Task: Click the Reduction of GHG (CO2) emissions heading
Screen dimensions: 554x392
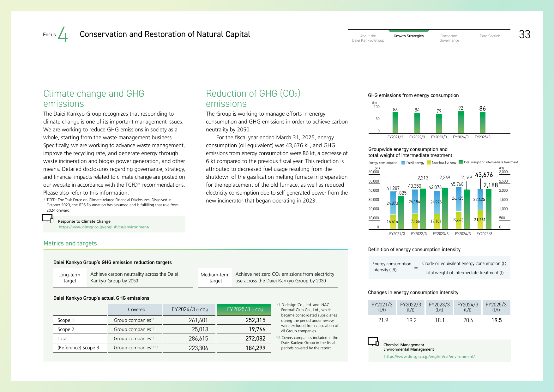Action: coord(253,99)
